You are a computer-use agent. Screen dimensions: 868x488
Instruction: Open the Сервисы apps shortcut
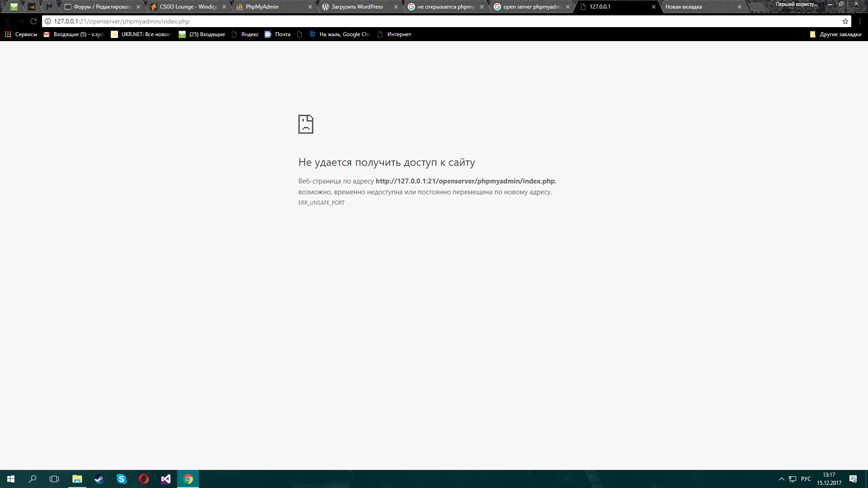[21, 34]
